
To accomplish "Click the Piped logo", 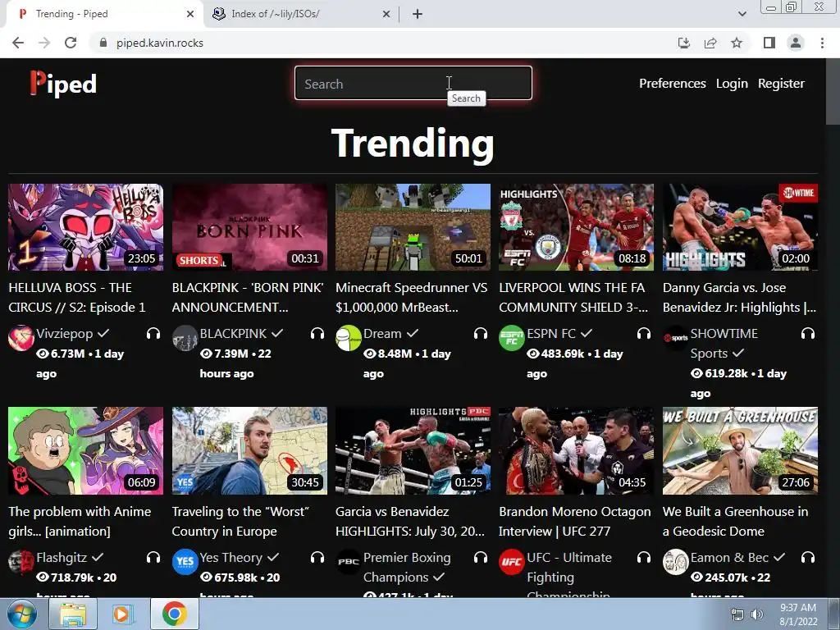I will [63, 84].
